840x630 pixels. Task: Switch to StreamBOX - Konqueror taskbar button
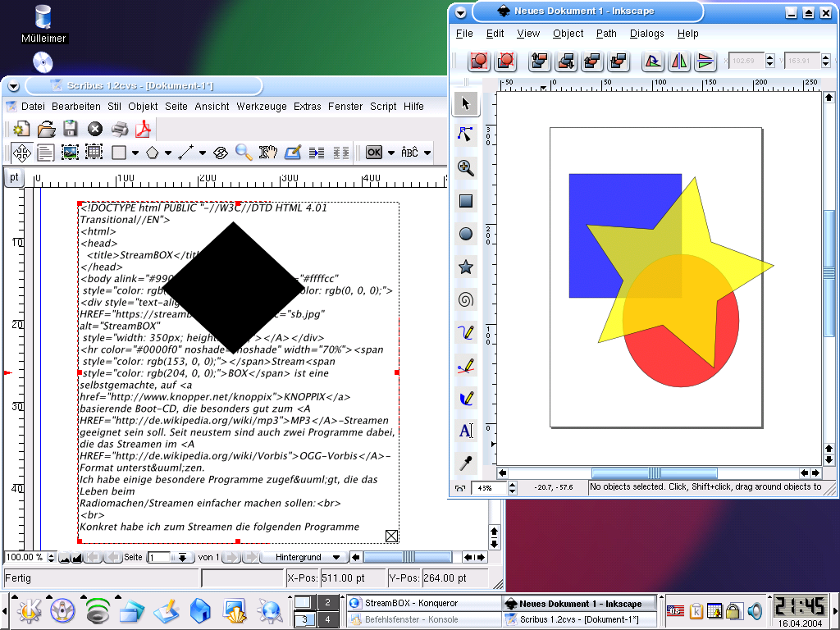tap(422, 603)
